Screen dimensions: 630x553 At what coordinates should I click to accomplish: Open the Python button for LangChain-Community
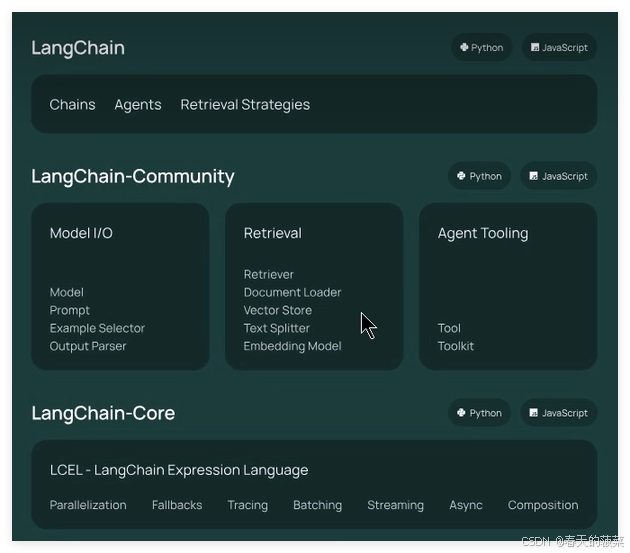point(479,176)
